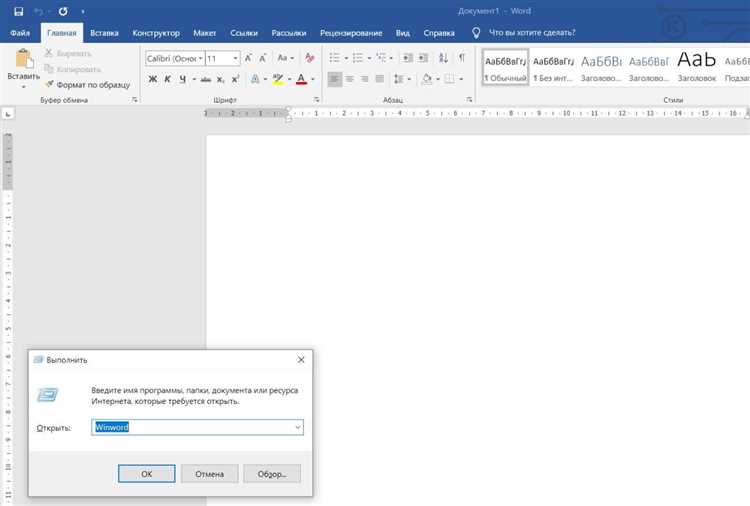
Task: Click the tab selector at ruler corner
Action: [8, 114]
